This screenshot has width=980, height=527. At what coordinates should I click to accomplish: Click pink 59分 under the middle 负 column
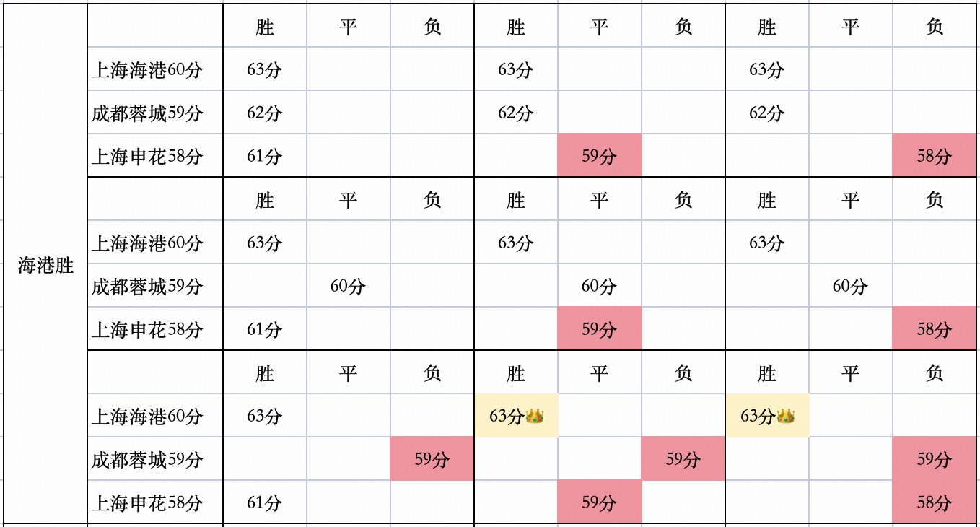pyautogui.click(x=683, y=459)
